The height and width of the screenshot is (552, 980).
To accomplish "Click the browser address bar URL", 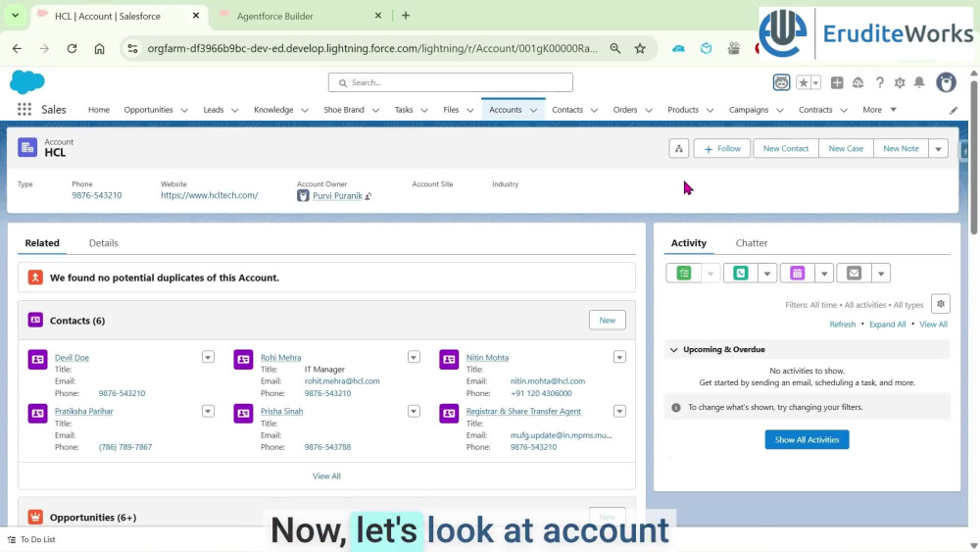I will [x=371, y=48].
